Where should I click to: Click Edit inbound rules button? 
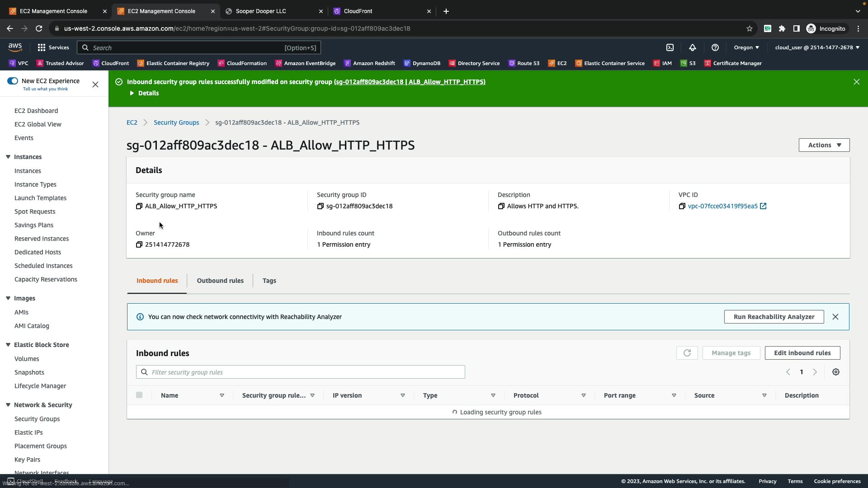[802, 353]
